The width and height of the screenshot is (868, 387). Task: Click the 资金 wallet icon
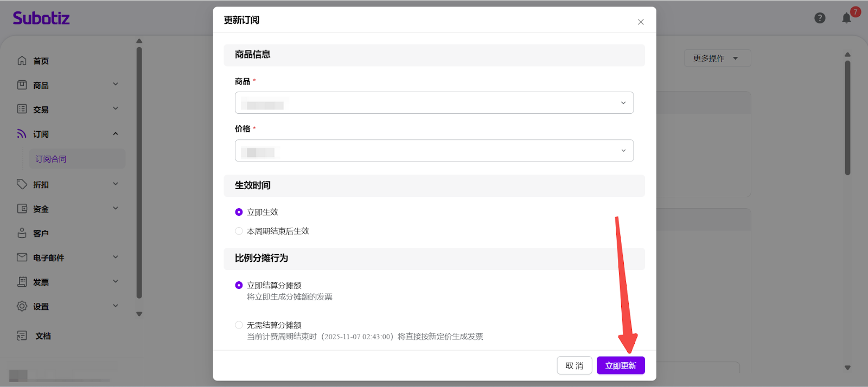[22, 209]
